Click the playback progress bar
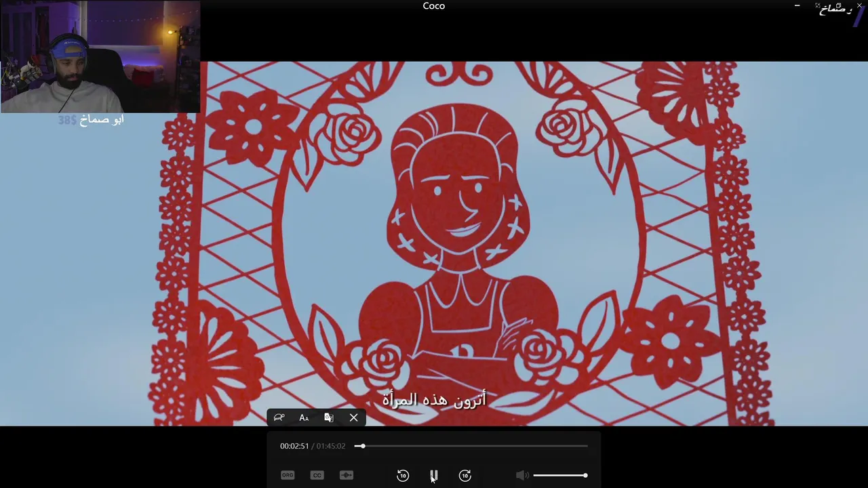 [x=471, y=446]
